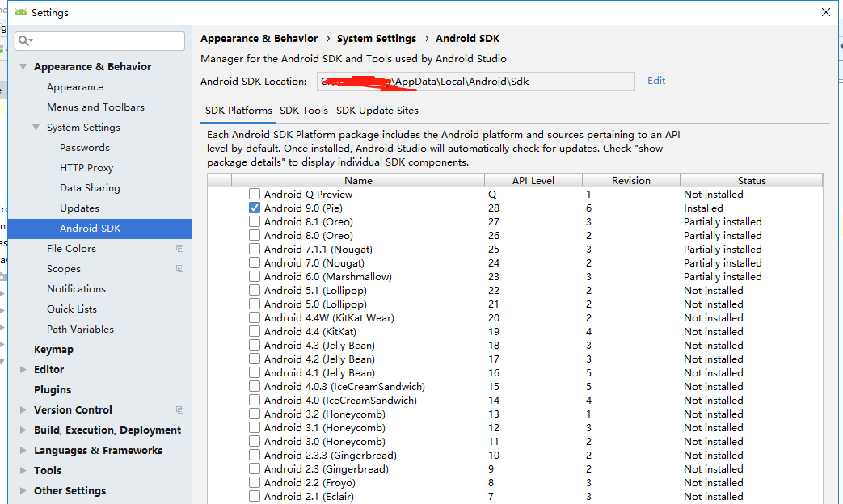This screenshot has height=504, width=843.
Task: Click the Android icon in the title bar
Action: (19, 12)
